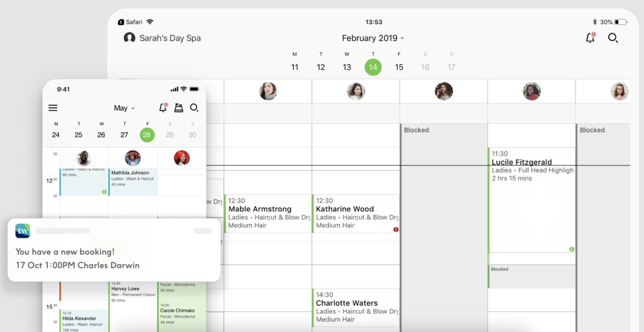Expand the May month dropdown on phone
The height and width of the screenshot is (332, 644).
pyautogui.click(x=124, y=108)
